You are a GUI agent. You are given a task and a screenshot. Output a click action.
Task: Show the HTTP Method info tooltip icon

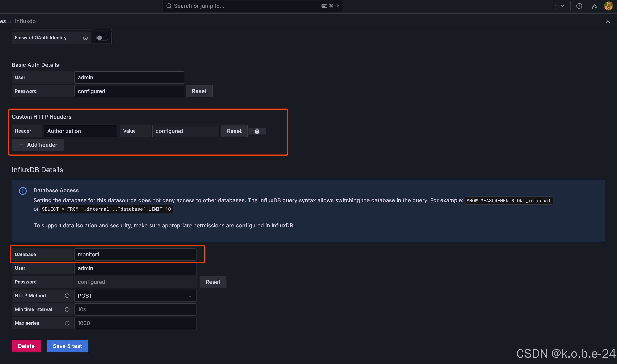point(67,296)
